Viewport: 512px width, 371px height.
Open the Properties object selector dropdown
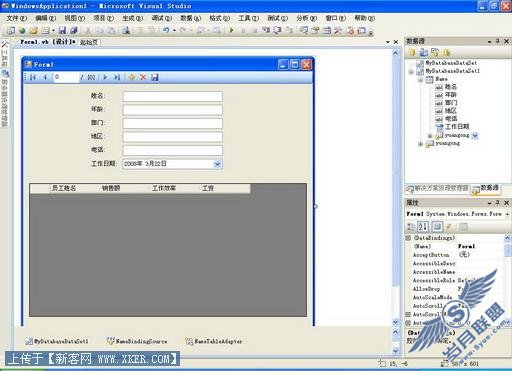coord(507,214)
